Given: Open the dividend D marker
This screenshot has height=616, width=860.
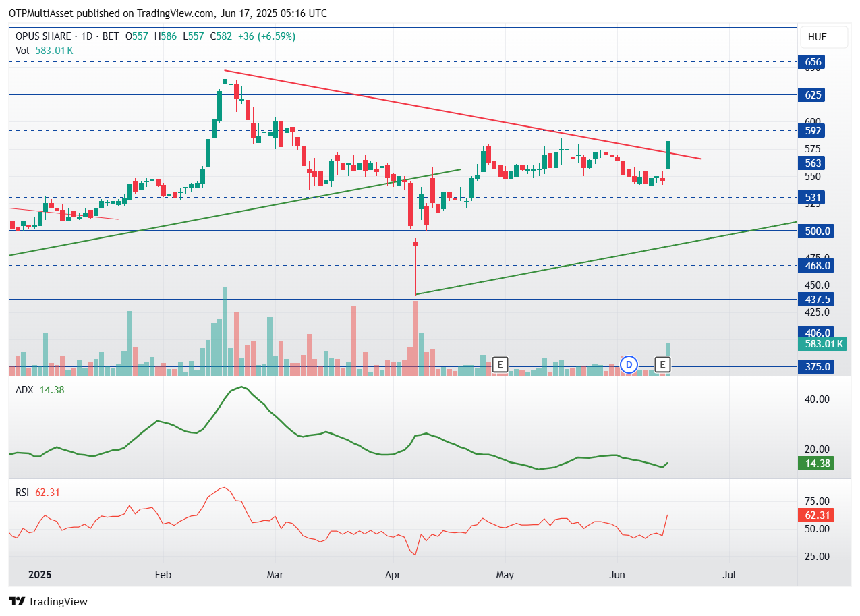Looking at the screenshot, I should (x=629, y=365).
